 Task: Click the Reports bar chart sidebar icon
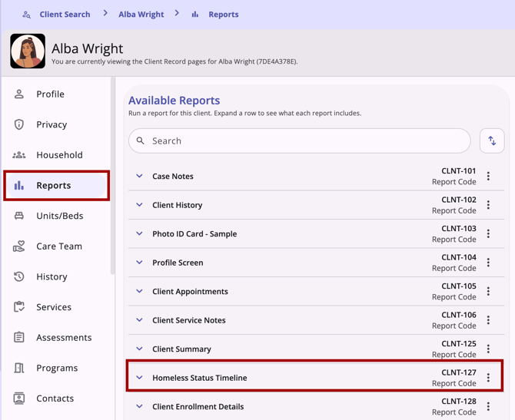click(x=19, y=185)
